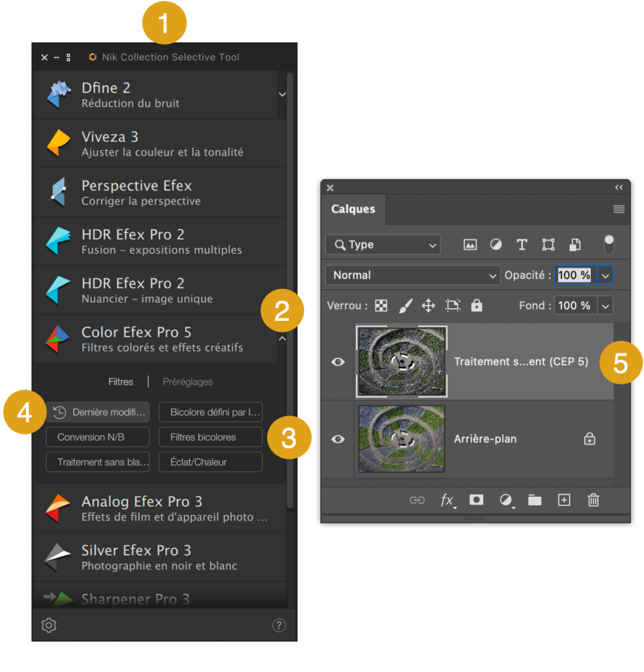Screen dimensions: 644x672
Task: Filter layers by adjustment layer icon
Action: 496,245
